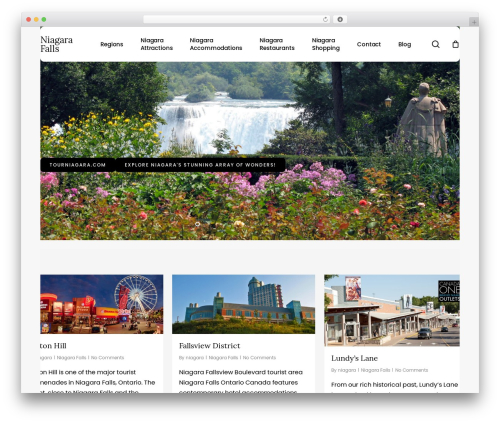Click the browser reload icon
The height and width of the screenshot is (423, 500).
point(325,19)
